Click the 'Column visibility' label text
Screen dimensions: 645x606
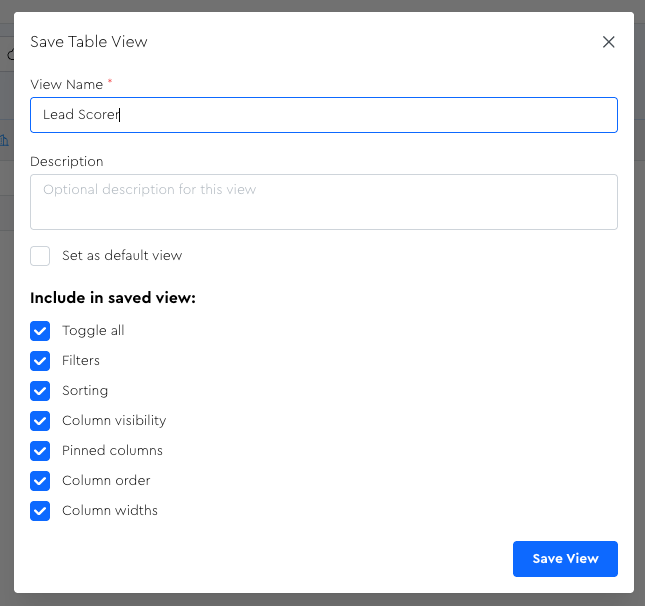pos(114,421)
